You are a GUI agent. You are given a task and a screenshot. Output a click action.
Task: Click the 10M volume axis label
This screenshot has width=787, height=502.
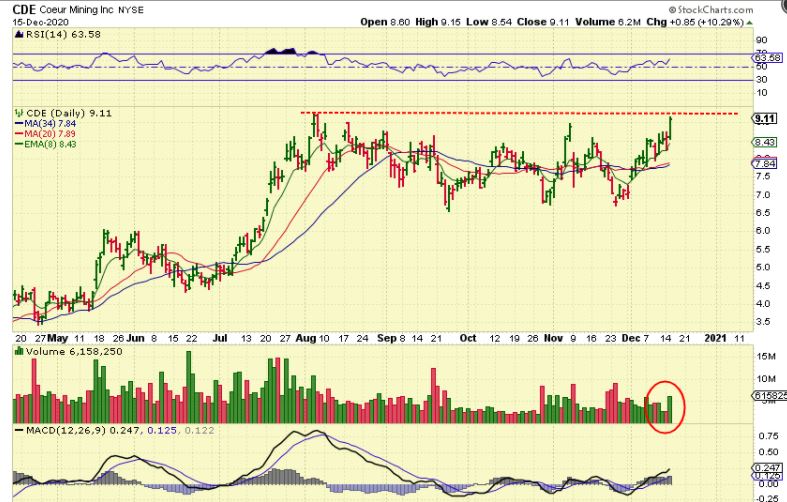pyautogui.click(x=766, y=379)
